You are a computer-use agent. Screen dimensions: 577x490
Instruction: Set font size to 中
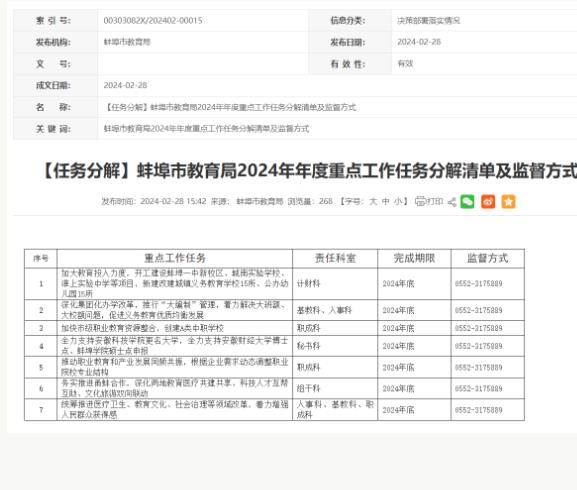tap(386, 202)
